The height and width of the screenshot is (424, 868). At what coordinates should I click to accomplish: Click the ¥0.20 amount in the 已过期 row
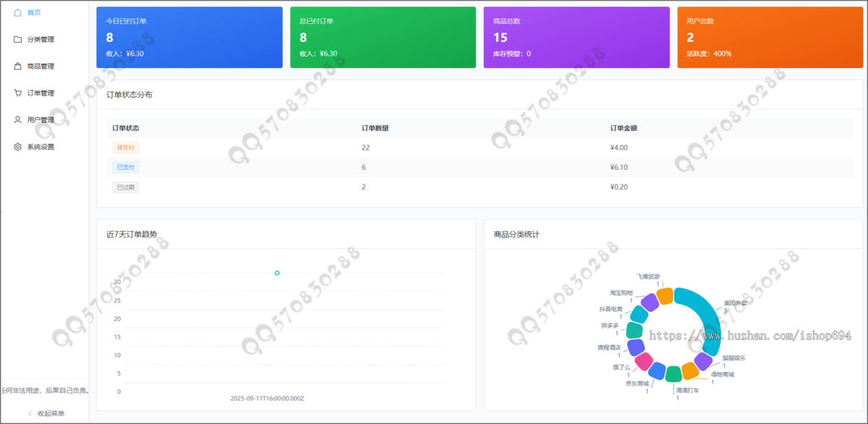coord(619,187)
